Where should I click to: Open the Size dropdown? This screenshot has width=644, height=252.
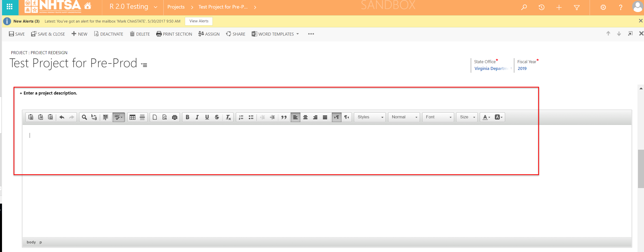coord(467,117)
